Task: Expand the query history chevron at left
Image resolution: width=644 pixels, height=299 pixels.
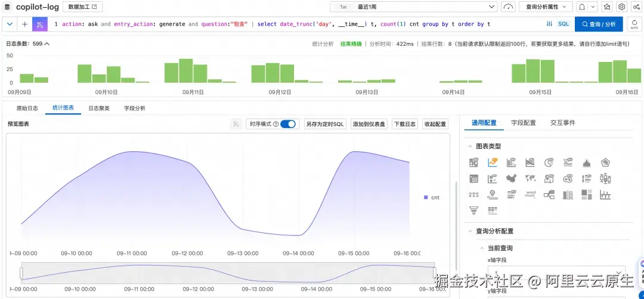Action: 10,24
